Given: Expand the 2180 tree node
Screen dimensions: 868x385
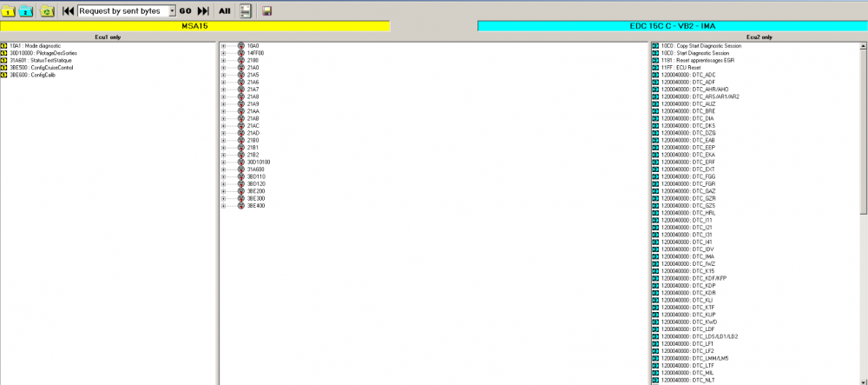Looking at the screenshot, I should click(x=224, y=60).
